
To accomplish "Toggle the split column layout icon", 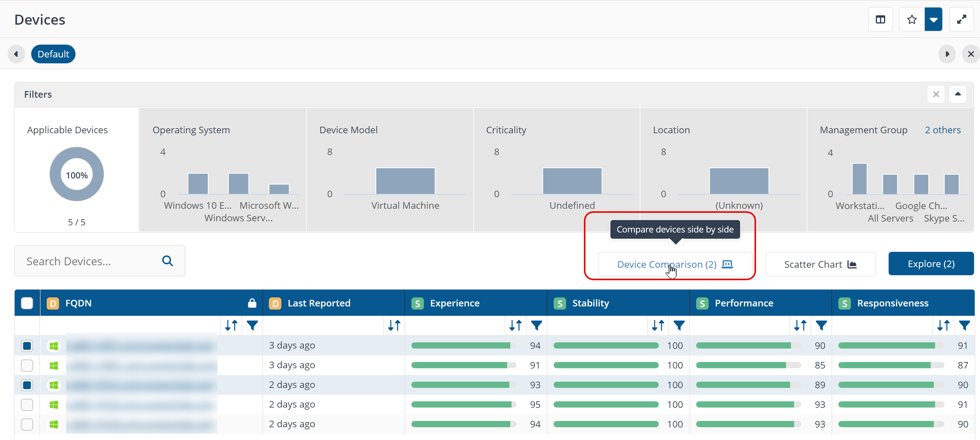I will [x=880, y=19].
